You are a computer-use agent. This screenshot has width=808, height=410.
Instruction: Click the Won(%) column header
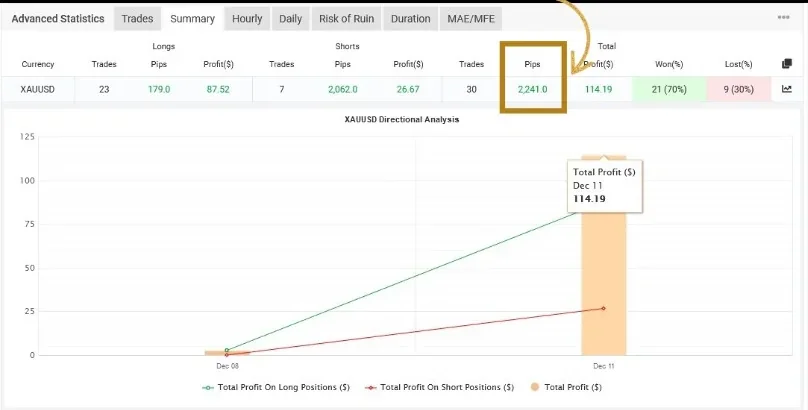[669, 64]
